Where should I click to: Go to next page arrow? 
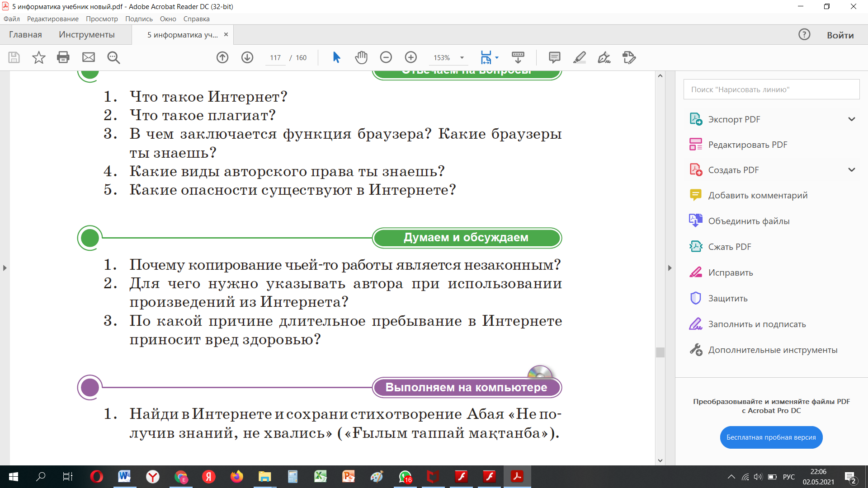coord(247,57)
